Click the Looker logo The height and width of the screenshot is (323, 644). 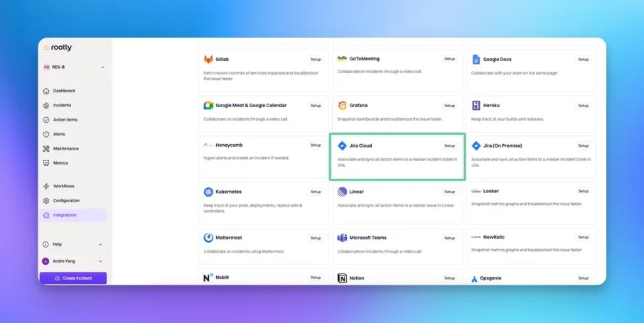coord(476,191)
